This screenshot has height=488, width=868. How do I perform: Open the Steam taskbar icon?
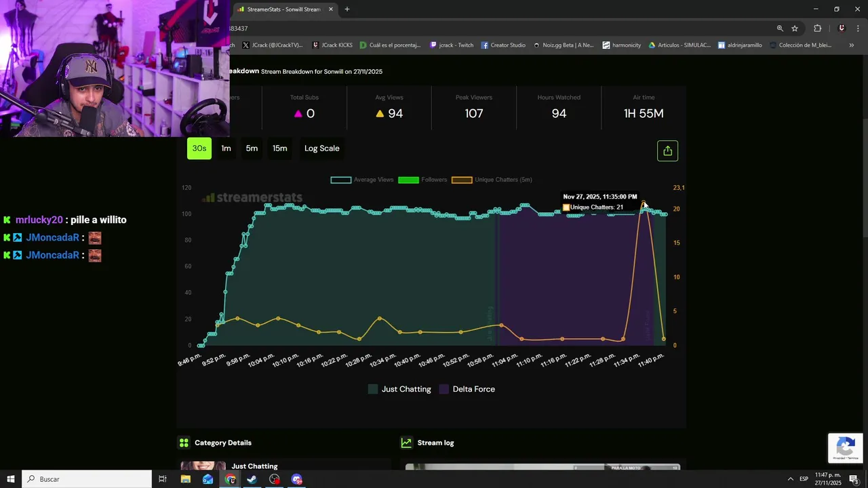pos(252,479)
